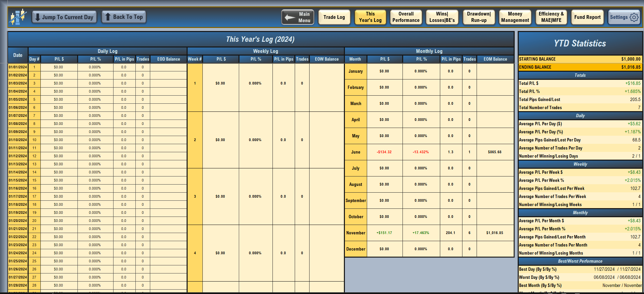Select the 01/01/2024 date cell

(x=18, y=67)
